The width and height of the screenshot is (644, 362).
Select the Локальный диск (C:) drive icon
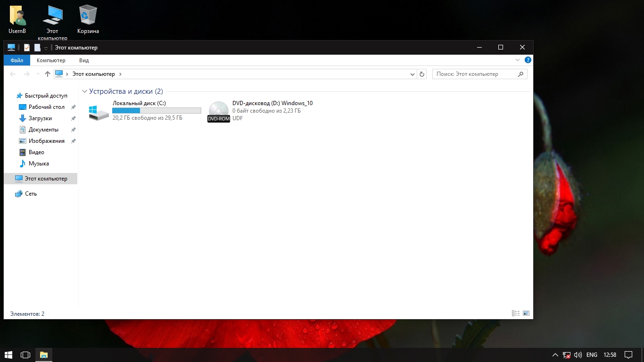click(x=99, y=112)
